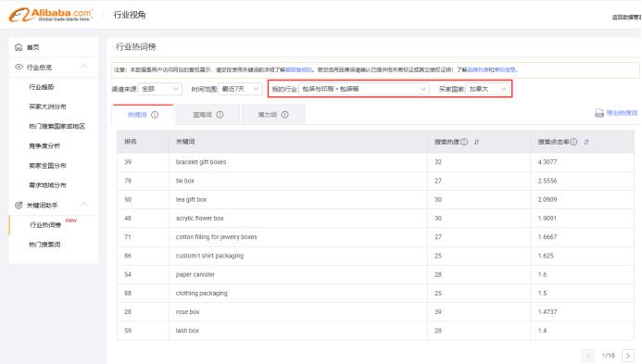Screen dimensions: 642x364
Task: Click keyword 'lash box'
Action: coord(187,331)
